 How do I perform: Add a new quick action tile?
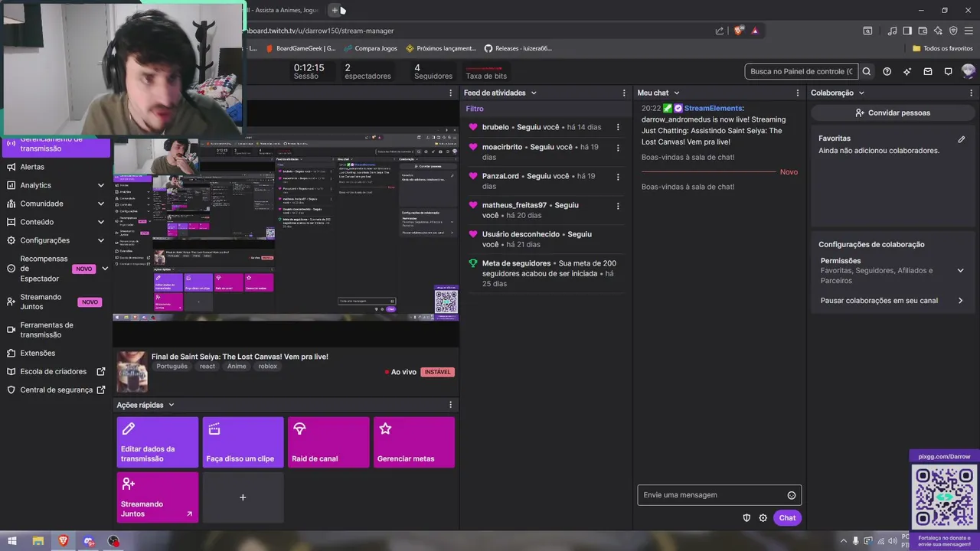coord(243,497)
